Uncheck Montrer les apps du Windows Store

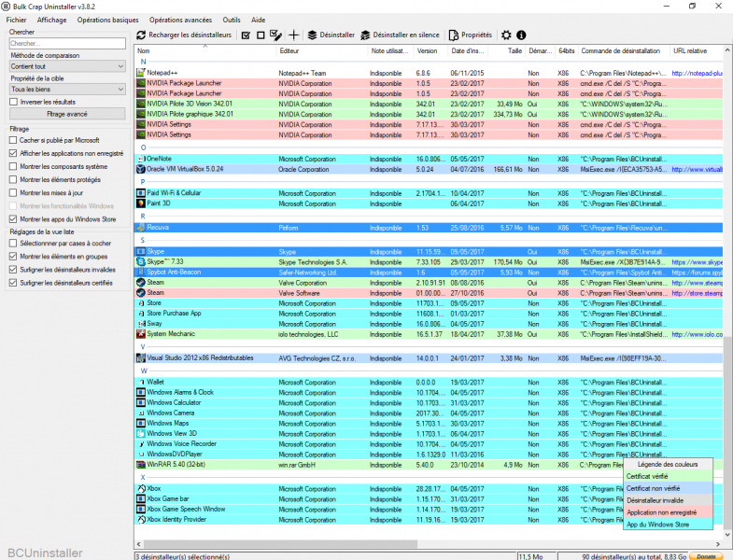click(x=13, y=219)
